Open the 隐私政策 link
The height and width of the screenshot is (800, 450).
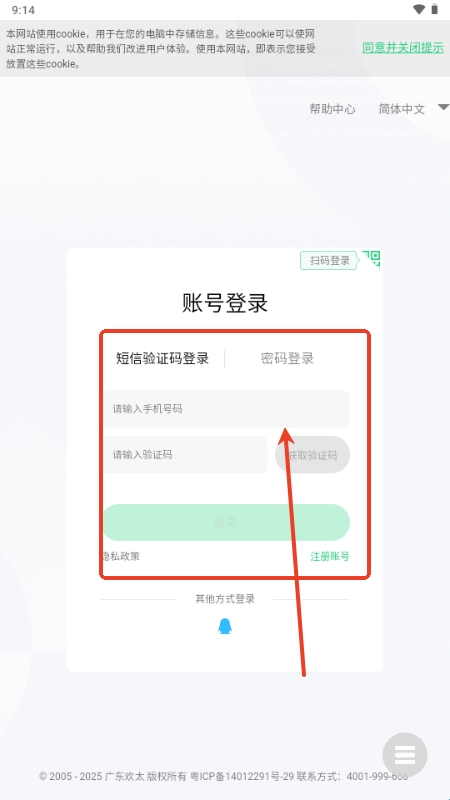[x=121, y=557]
